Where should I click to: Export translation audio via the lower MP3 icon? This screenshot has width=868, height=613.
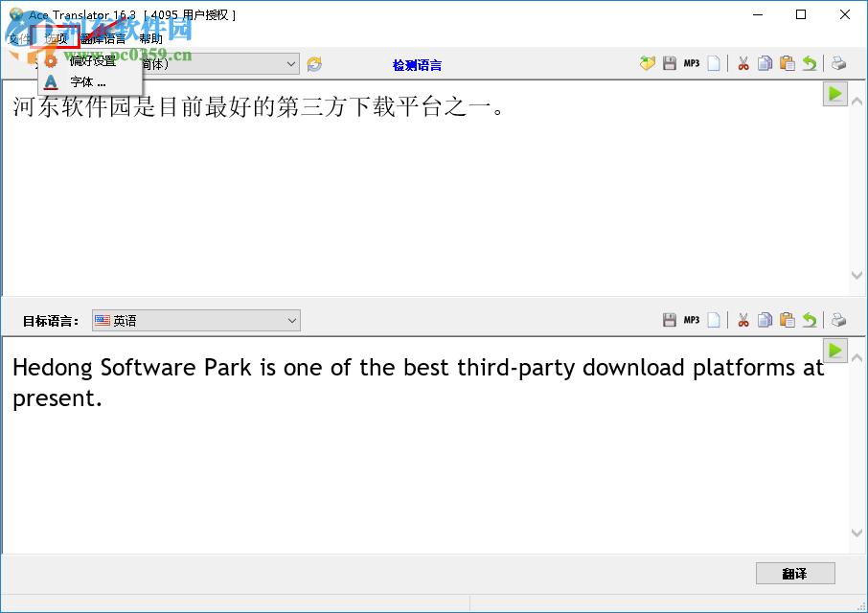[x=691, y=320]
